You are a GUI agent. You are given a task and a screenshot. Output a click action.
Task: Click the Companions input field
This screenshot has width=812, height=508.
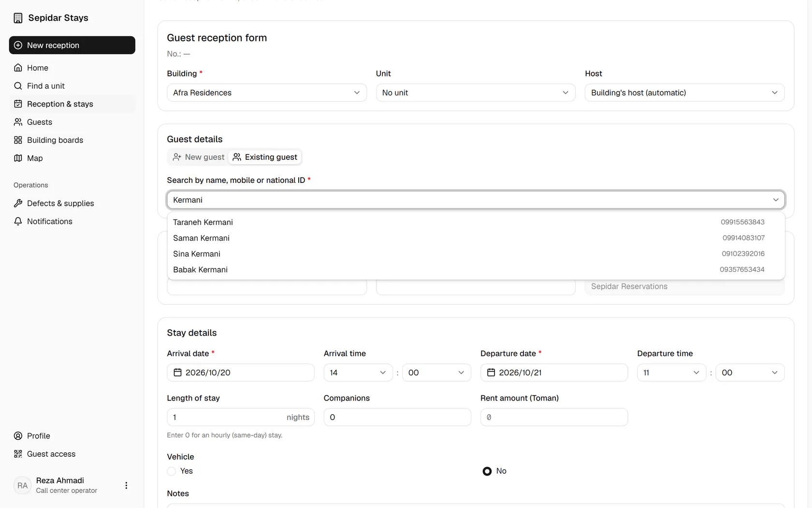tap(397, 417)
